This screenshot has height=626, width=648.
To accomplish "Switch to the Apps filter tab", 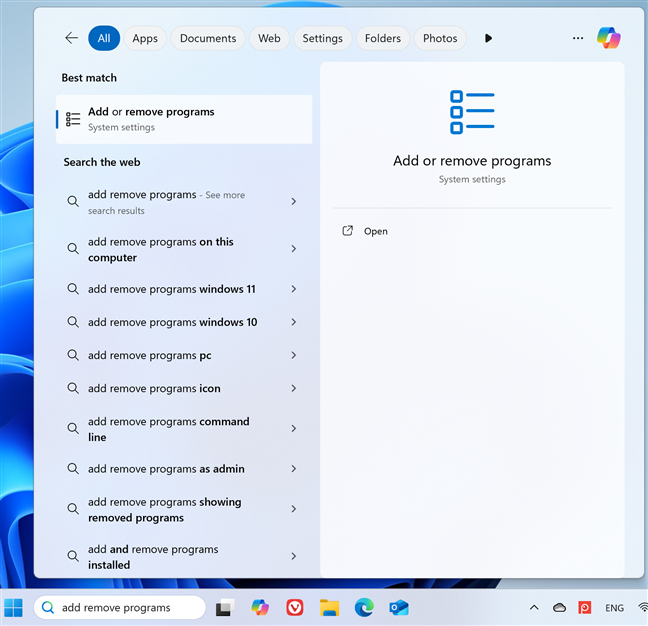I will coord(145,38).
